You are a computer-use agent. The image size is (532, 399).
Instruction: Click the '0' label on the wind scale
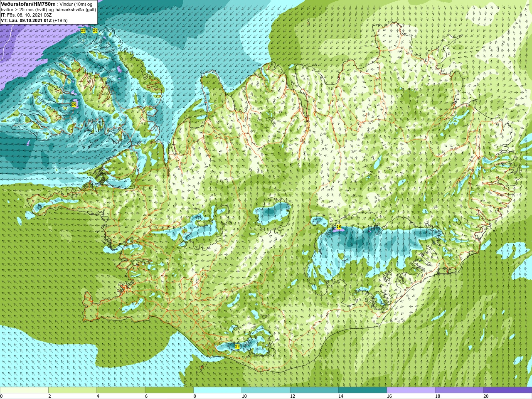(1, 396)
